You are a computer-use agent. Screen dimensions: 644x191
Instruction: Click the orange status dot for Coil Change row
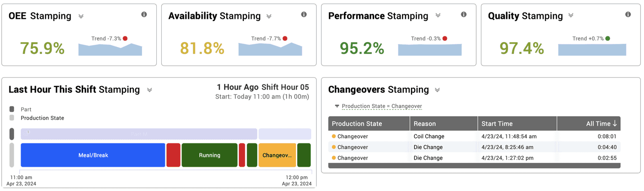click(334, 136)
